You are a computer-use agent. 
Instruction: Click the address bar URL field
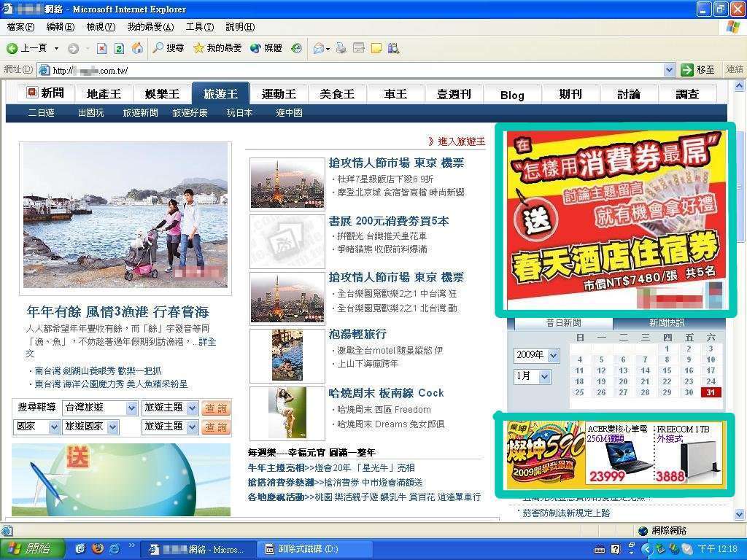click(350, 70)
